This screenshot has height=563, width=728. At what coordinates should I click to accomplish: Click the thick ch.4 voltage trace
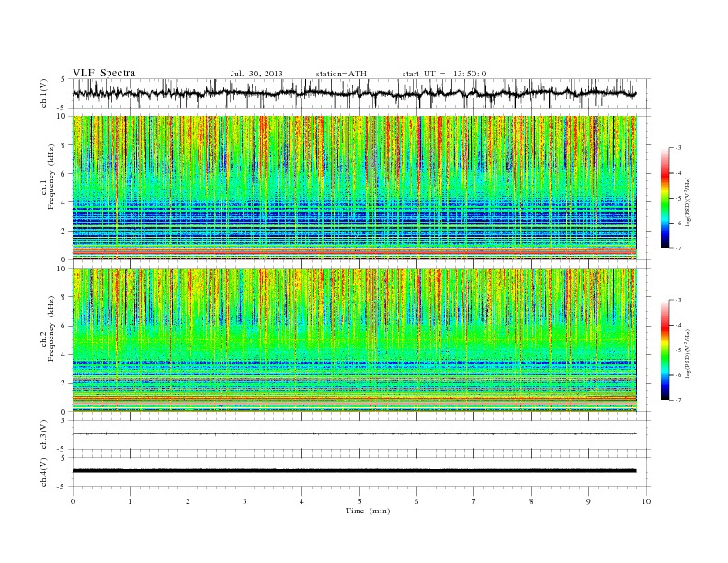[x=355, y=471]
